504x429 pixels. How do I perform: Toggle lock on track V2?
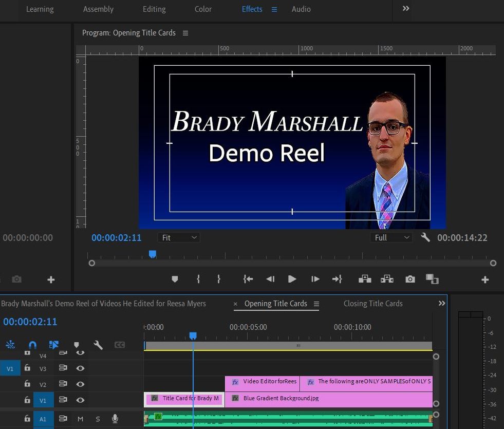pos(27,383)
